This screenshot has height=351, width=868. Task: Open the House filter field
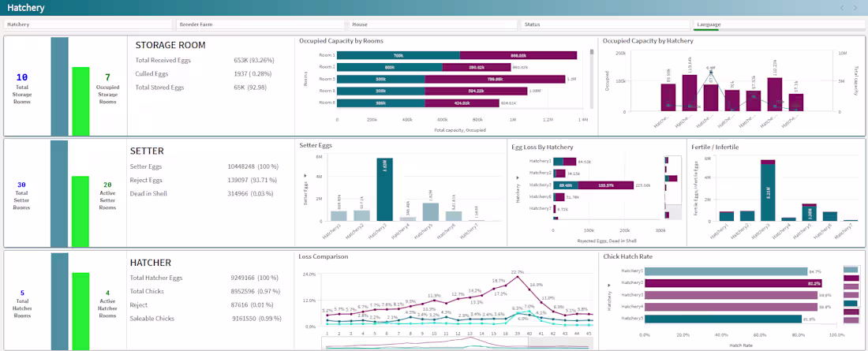tap(435, 25)
